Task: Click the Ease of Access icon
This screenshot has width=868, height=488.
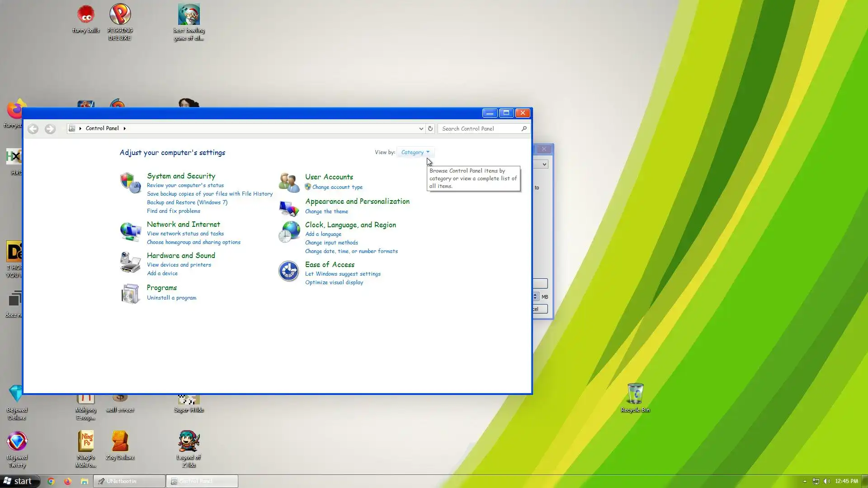Action: pyautogui.click(x=288, y=271)
